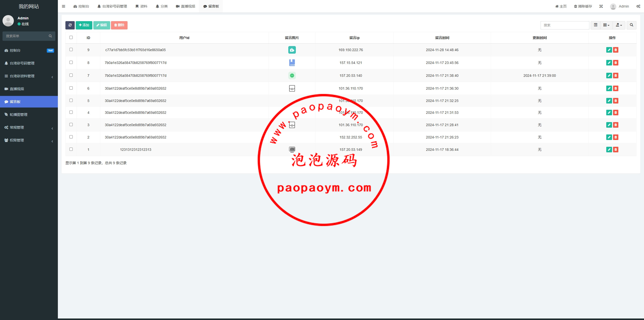Click the sidebar menu search icon

click(50, 36)
